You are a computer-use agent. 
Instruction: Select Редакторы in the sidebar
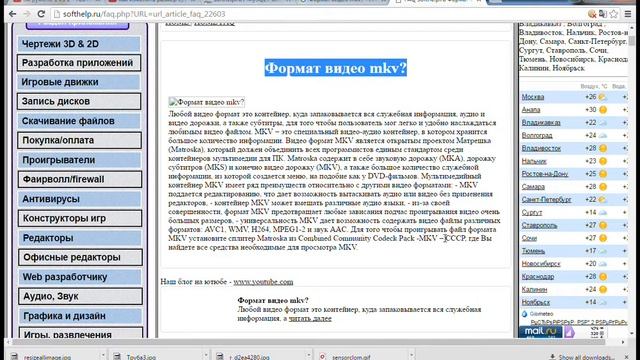(80, 238)
